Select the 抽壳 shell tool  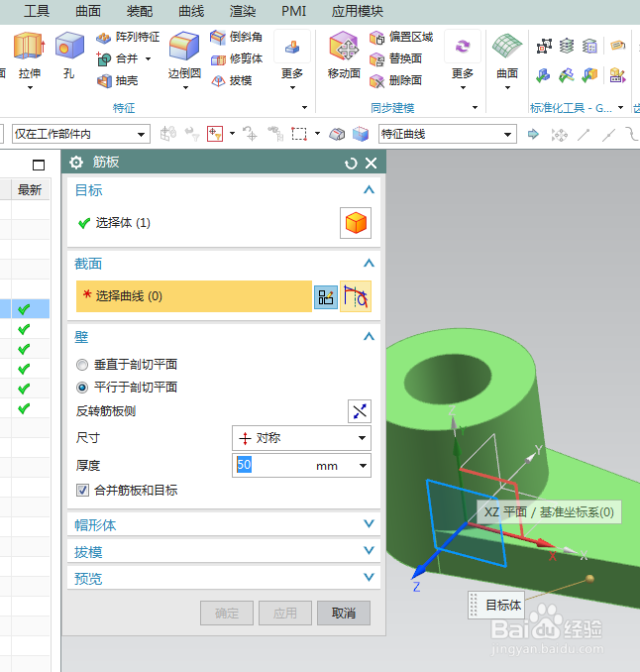[x=117, y=80]
